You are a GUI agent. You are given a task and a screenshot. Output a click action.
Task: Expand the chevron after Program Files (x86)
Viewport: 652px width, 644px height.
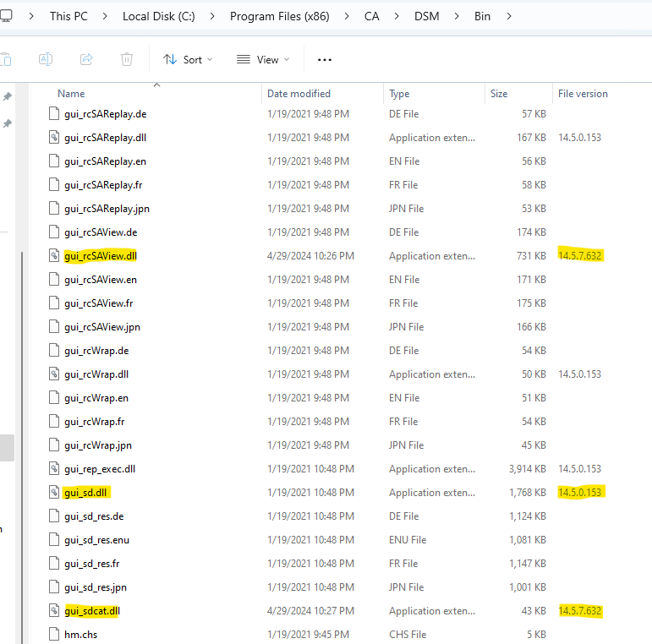click(x=346, y=16)
